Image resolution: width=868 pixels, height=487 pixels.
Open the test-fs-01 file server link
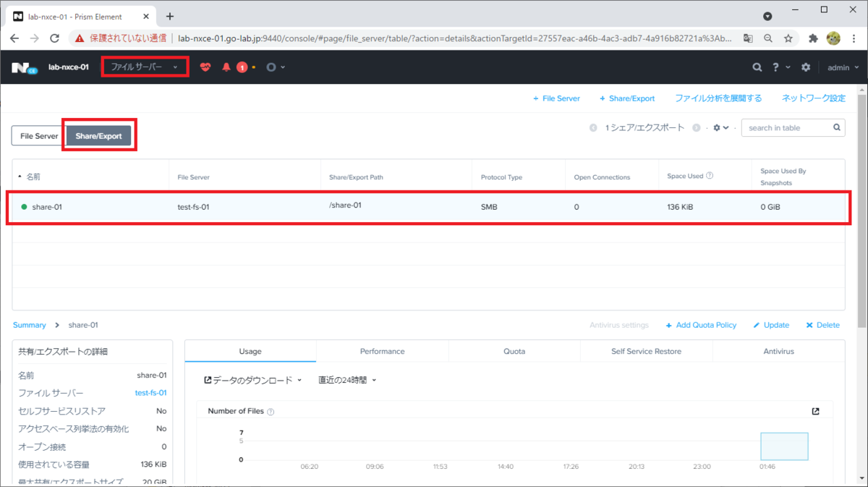click(x=151, y=393)
